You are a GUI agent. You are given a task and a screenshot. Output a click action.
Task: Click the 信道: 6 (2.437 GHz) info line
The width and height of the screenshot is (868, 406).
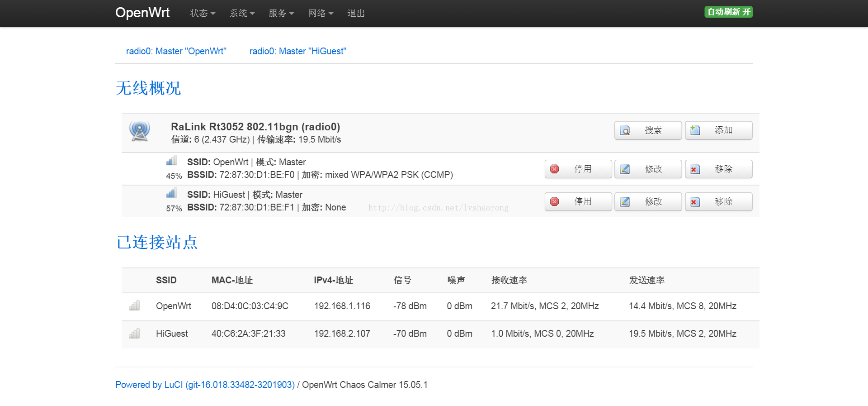click(256, 139)
